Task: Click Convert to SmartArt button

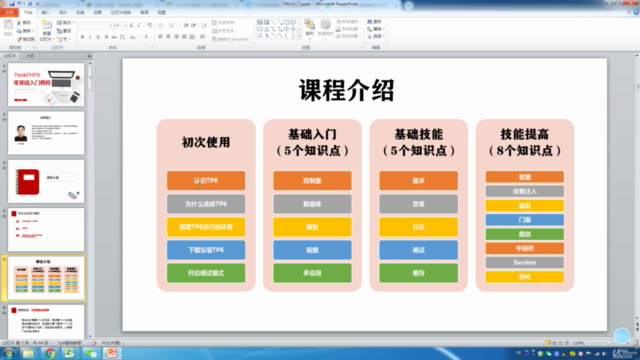Action: coord(231,39)
